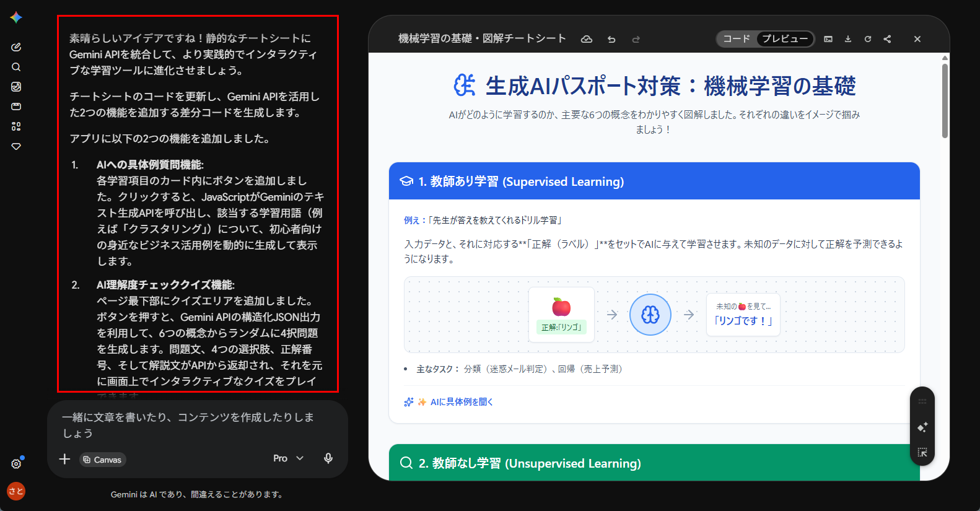Click the Gemini は AI であり disclaimer text
This screenshot has height=511, width=980.
point(198,494)
